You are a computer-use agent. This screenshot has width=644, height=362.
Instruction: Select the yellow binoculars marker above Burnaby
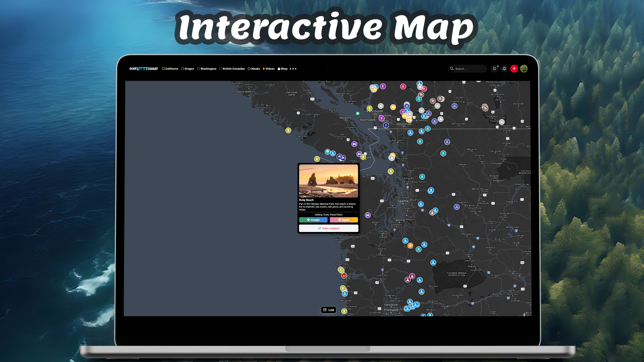(393, 107)
